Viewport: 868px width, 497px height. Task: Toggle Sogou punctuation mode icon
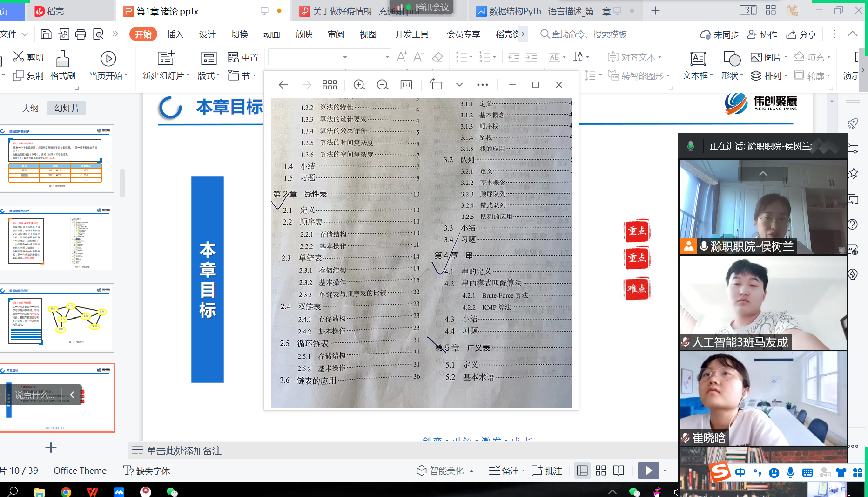click(757, 473)
